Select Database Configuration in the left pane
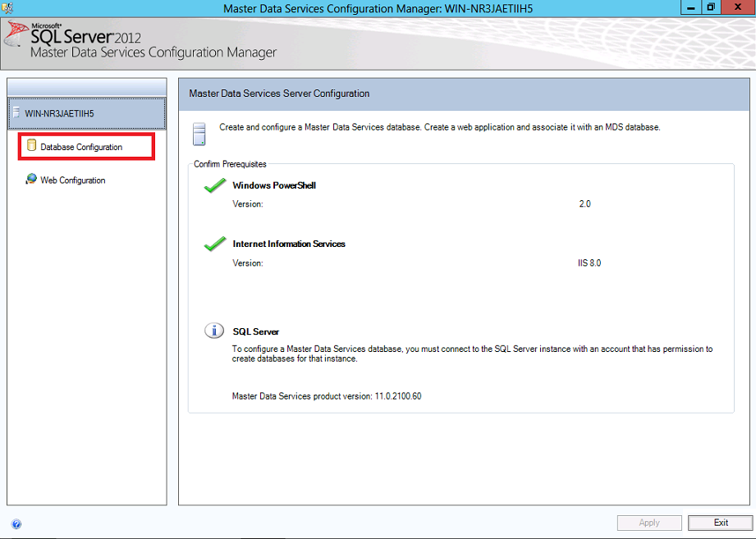 86,147
